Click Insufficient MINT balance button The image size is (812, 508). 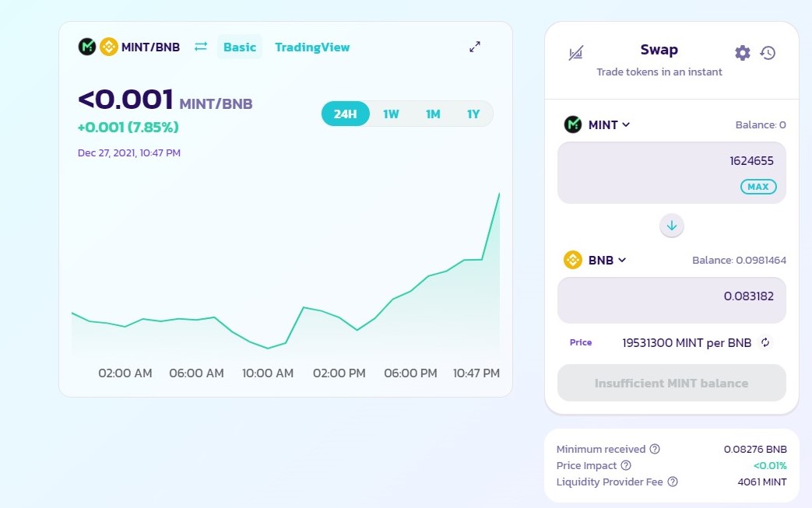pos(672,383)
